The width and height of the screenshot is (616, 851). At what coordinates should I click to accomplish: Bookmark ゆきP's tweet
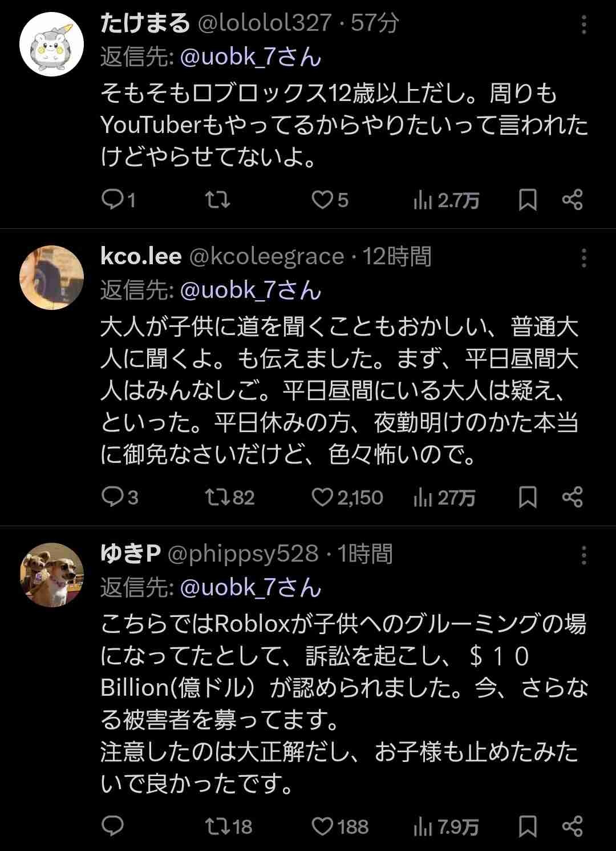[x=528, y=826]
